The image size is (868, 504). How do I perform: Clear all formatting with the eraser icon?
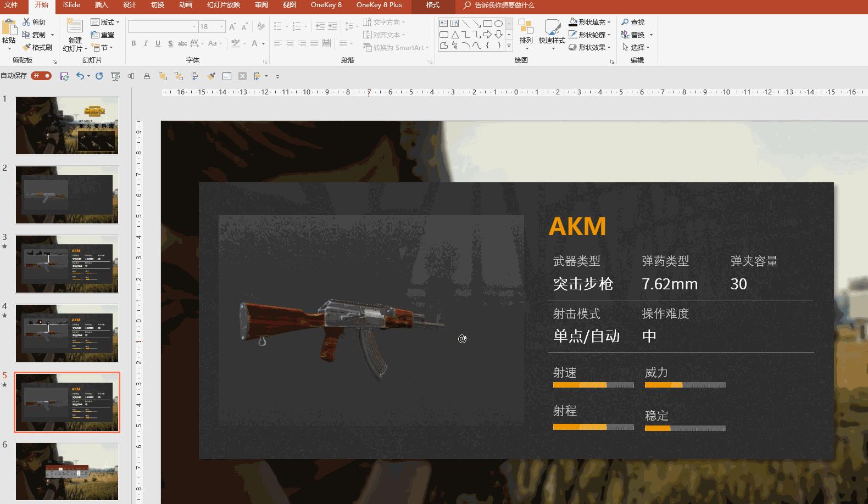pos(261,26)
